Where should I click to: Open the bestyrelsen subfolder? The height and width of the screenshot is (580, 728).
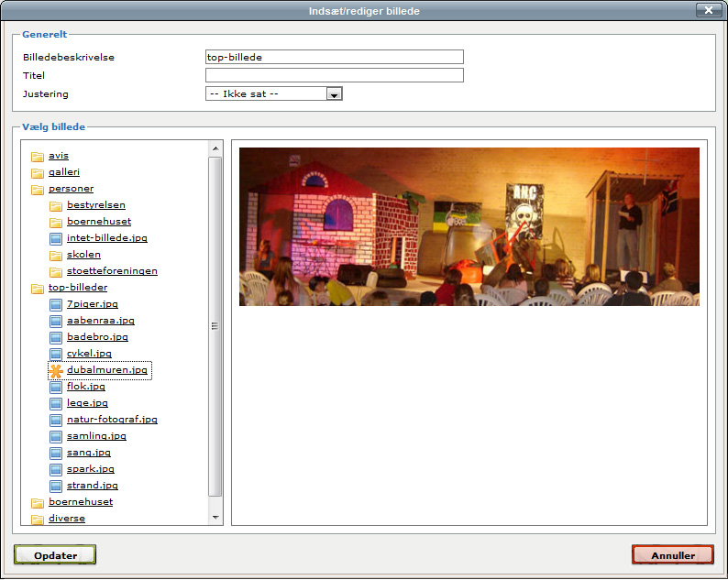click(96, 205)
